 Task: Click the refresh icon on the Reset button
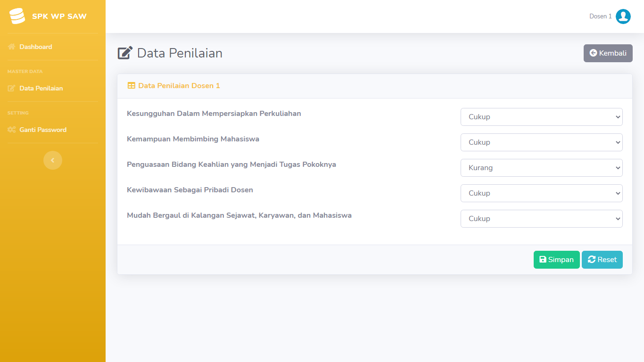tap(591, 259)
